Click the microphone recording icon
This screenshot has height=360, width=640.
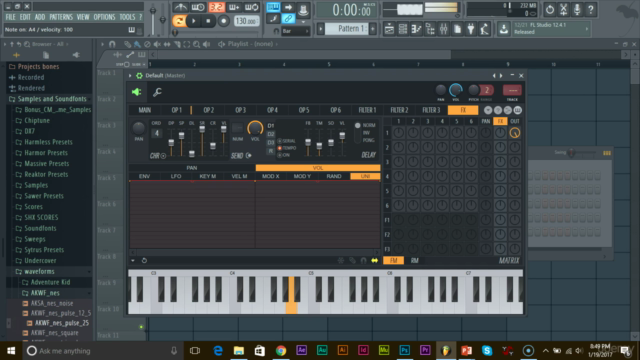point(577,9)
